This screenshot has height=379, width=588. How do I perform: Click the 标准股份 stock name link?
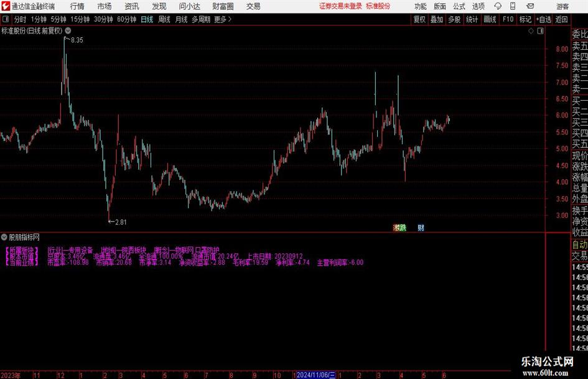point(378,6)
